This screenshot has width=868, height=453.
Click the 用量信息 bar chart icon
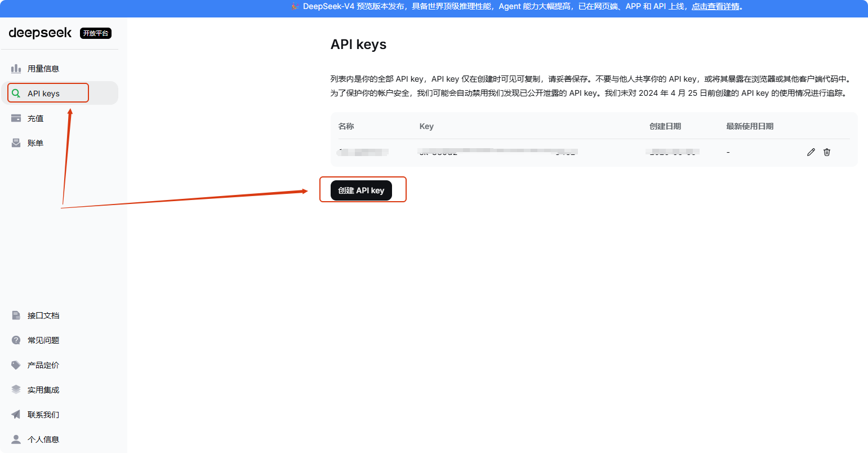click(16, 68)
